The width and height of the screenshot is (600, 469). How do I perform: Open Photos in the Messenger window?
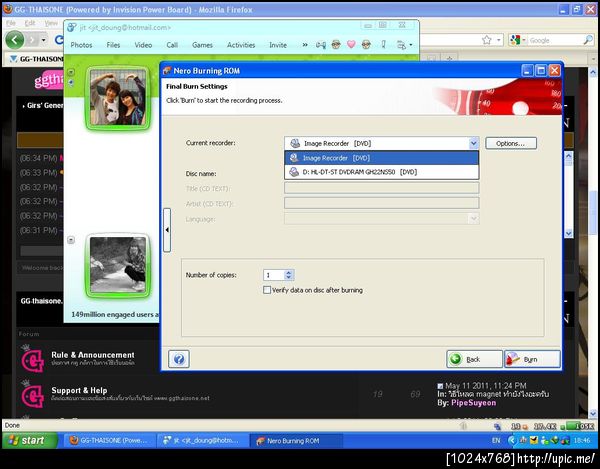[x=81, y=45]
